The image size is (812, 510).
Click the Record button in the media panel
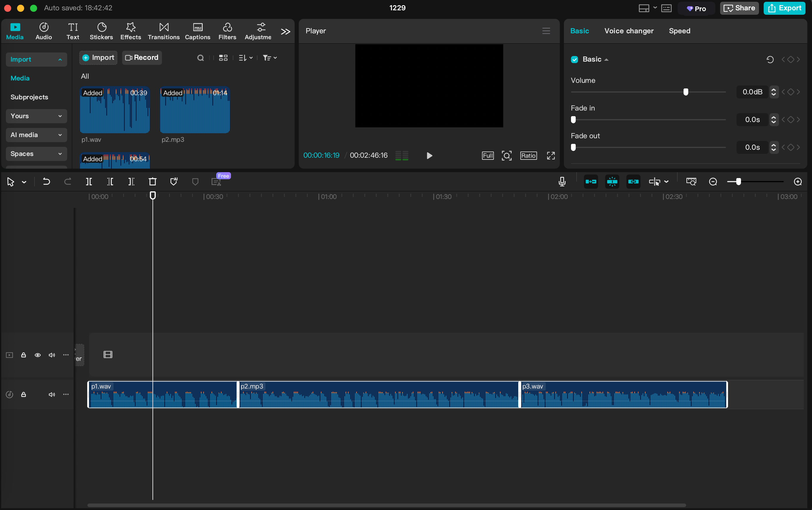[x=141, y=58]
